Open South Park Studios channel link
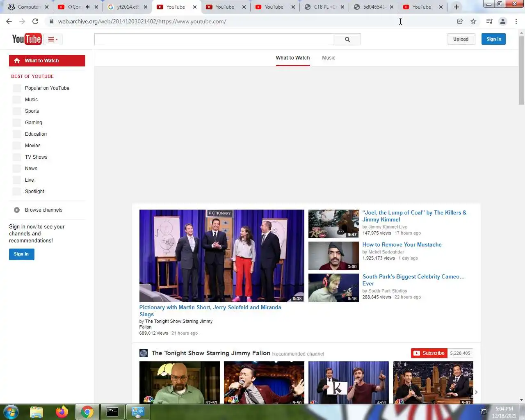 [x=388, y=291]
